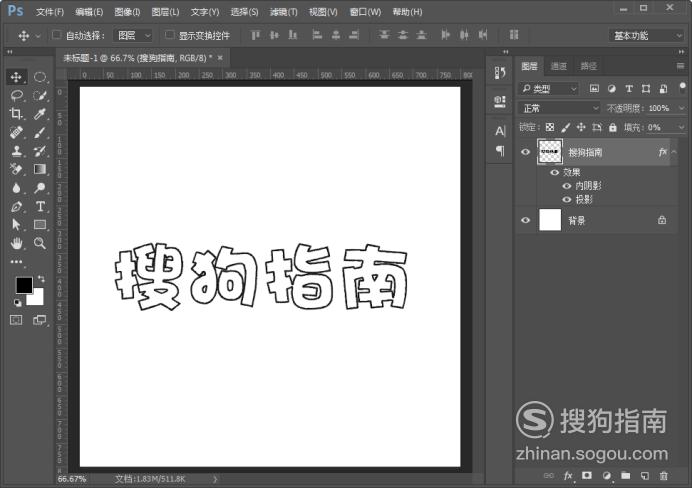
Task: Select the Eyedropper tool
Action: click(40, 114)
